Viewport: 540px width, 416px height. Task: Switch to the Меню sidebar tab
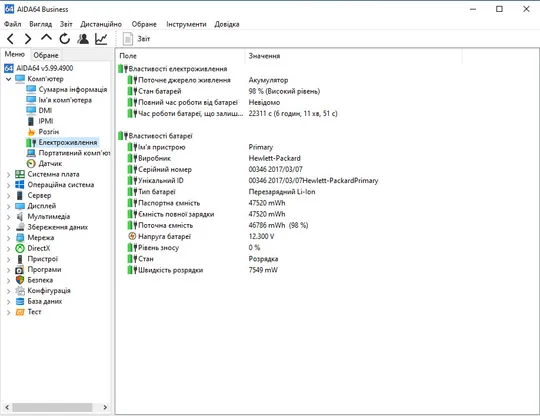click(x=15, y=54)
